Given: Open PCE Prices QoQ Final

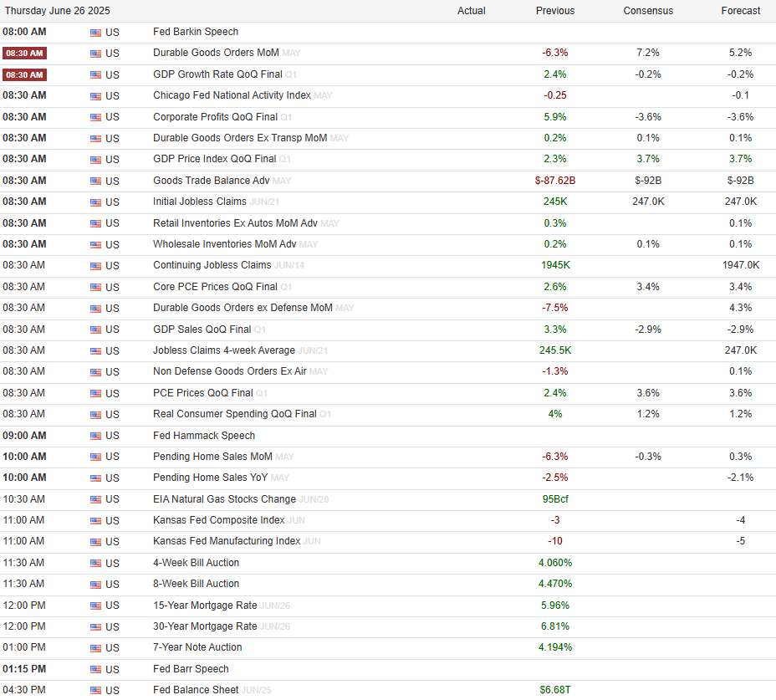Looking at the screenshot, I should (203, 392).
